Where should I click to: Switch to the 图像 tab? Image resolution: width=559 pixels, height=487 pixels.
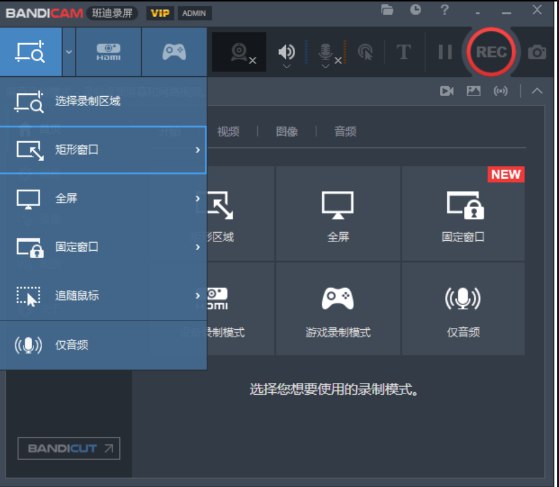(287, 132)
